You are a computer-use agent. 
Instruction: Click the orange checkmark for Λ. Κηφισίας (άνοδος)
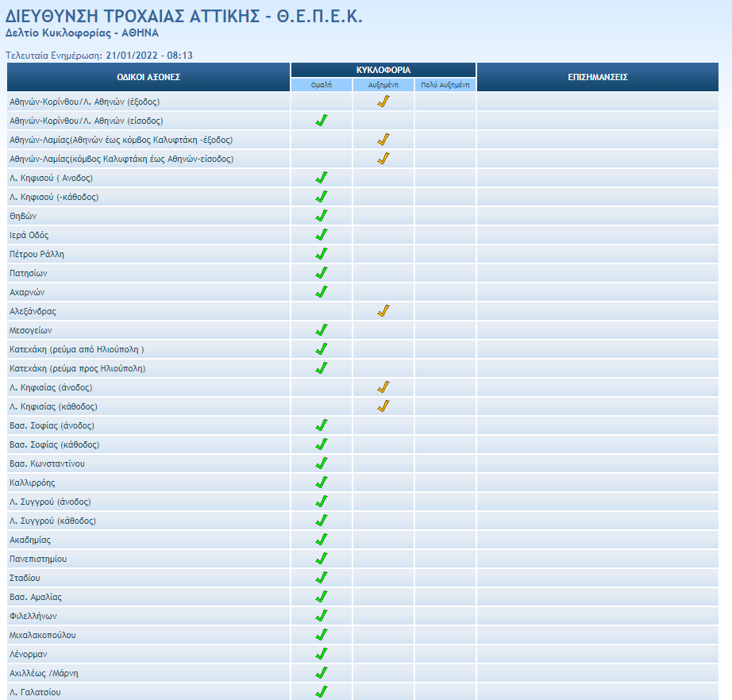[x=383, y=387]
